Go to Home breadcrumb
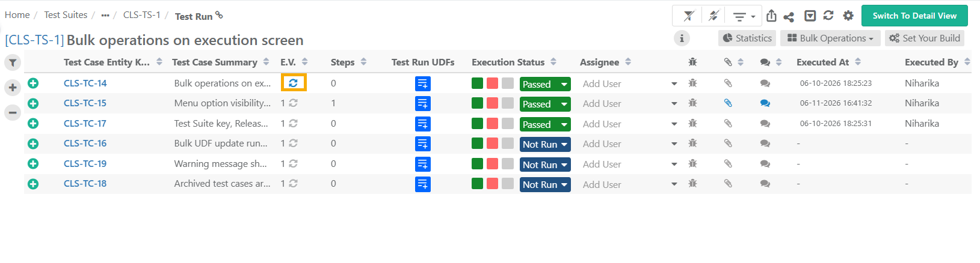This screenshot has height=263, width=980. tap(17, 15)
